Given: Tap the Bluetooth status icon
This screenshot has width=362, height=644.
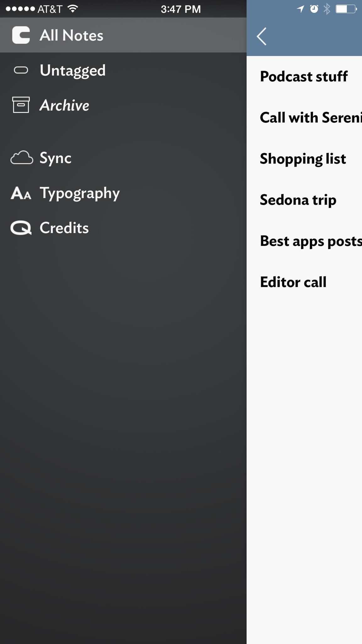Looking at the screenshot, I should click(x=327, y=9).
